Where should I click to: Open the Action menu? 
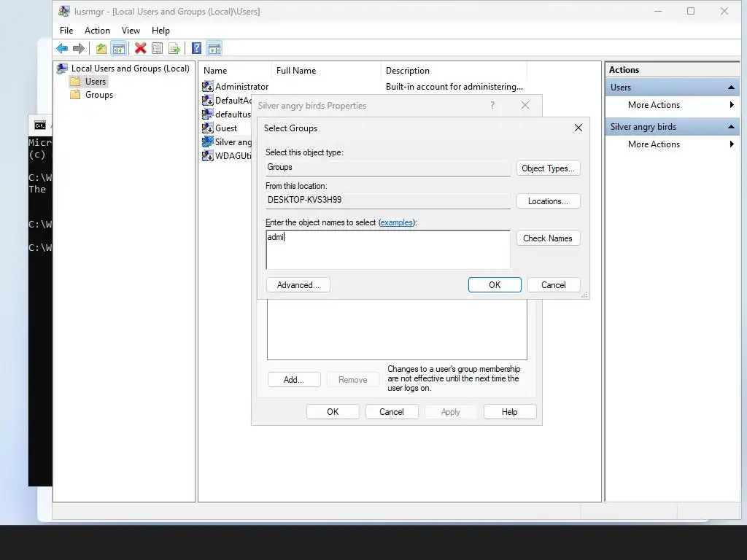pos(97,31)
